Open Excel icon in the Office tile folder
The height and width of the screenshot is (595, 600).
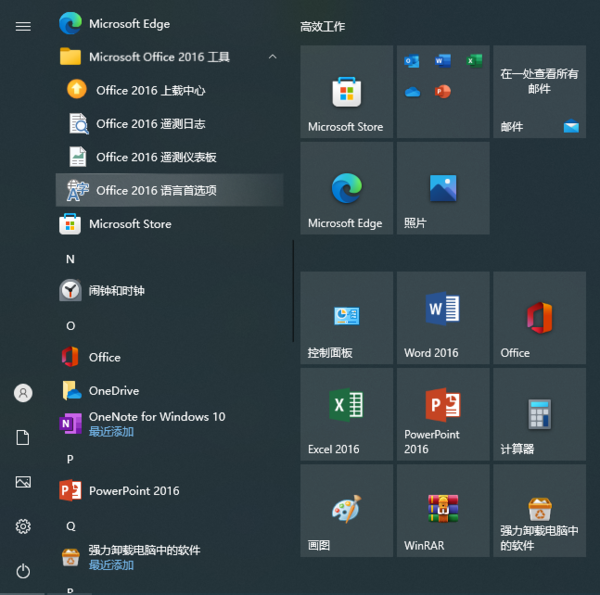click(474, 61)
